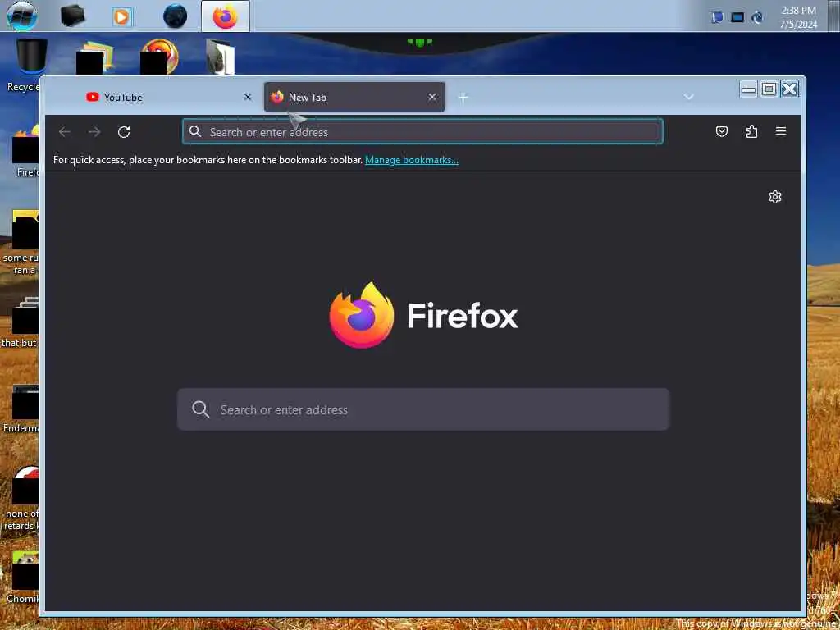Maximize the Firefox window
Viewport: 840px width, 630px height.
769,89
